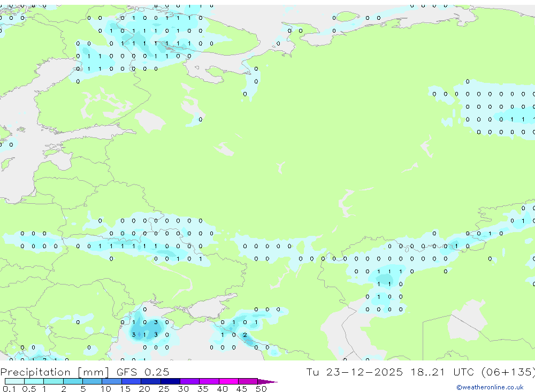Select the 2–5 mm legend swatch
Image resolution: width=535 pixels, height=392 pixels.
click(73, 381)
